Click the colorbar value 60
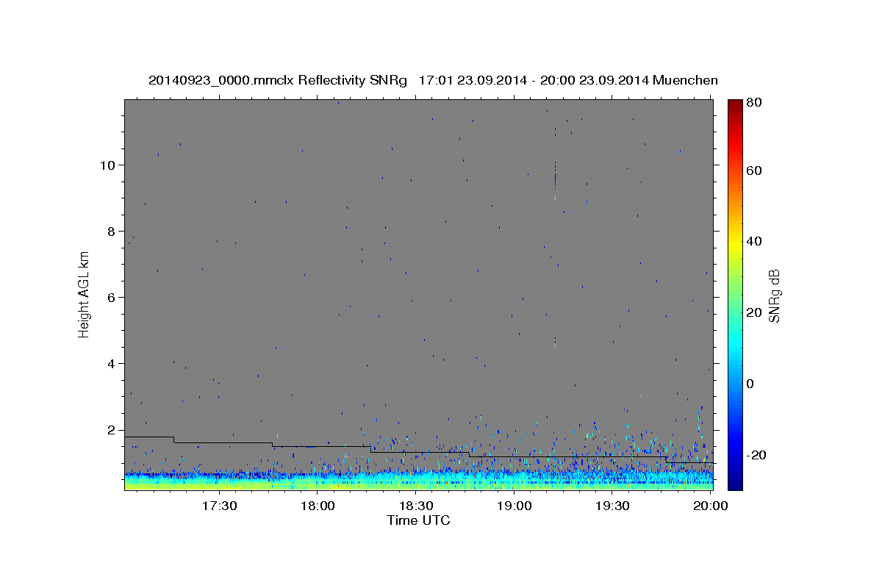This screenshot has height=588, width=882. click(x=755, y=171)
